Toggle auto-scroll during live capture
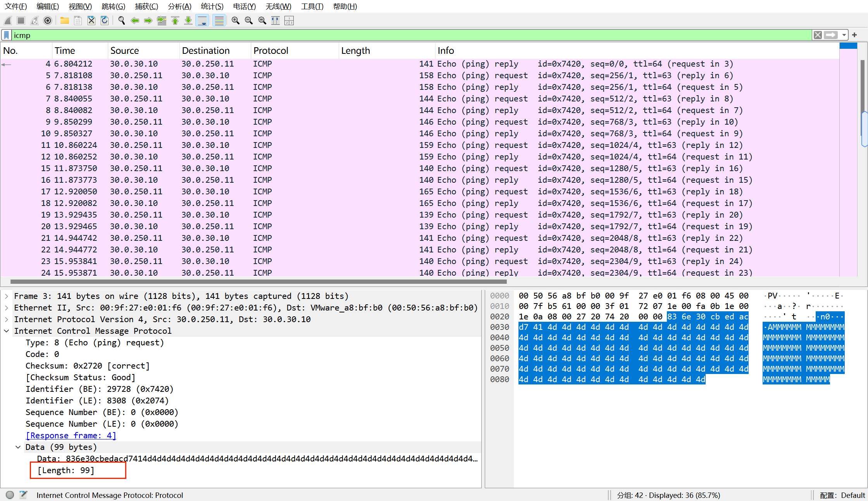The image size is (868, 501). coord(202,21)
